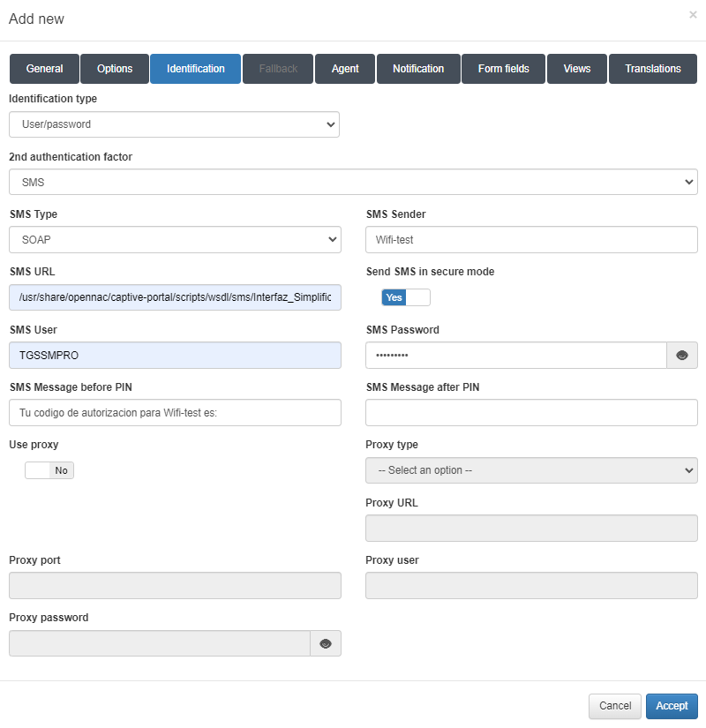Switch to the Views tab
706x728 pixels.
(576, 69)
